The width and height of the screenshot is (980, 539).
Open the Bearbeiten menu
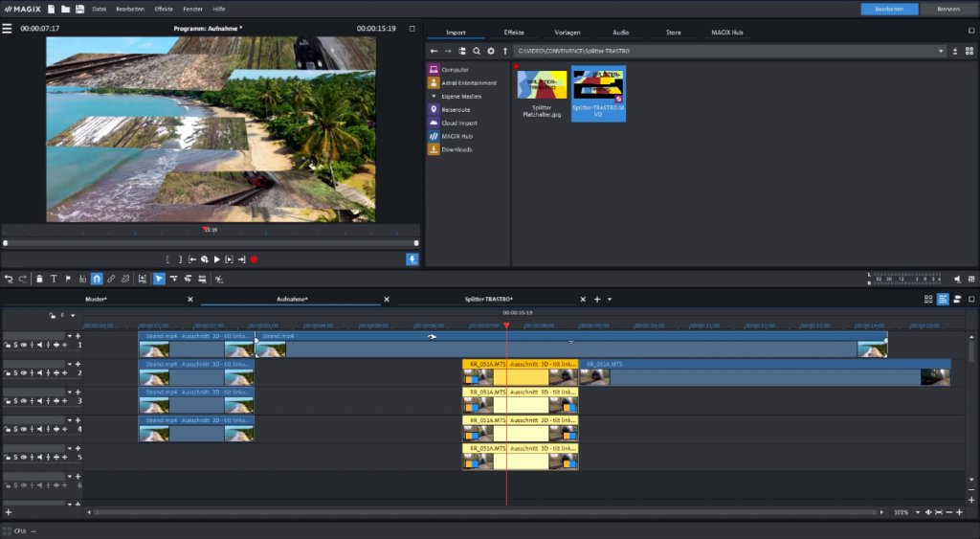(130, 10)
